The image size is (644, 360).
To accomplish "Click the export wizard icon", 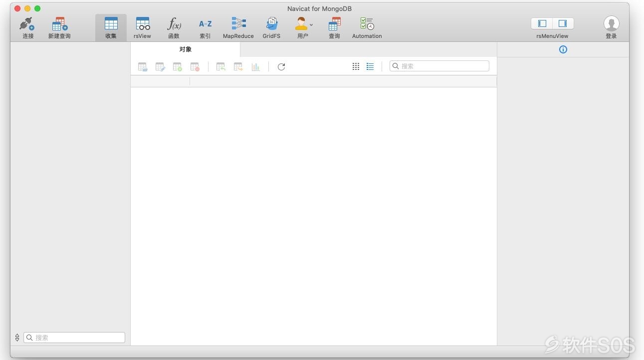I will point(238,66).
